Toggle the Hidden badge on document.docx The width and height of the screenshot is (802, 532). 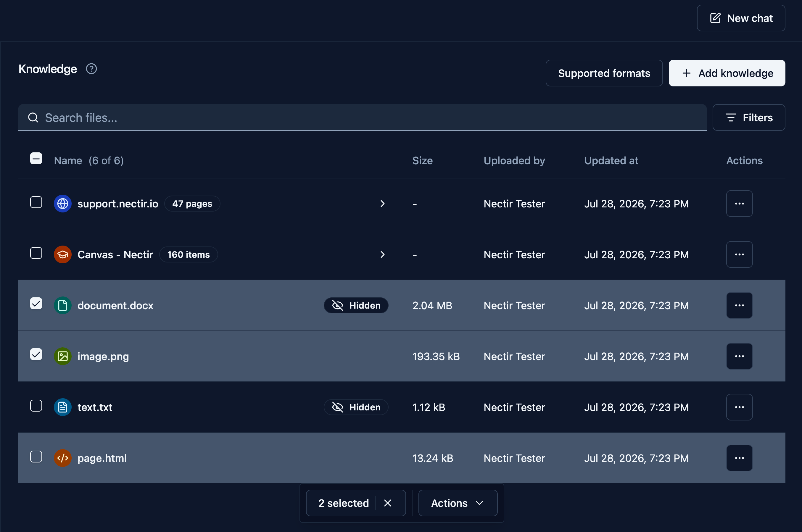click(x=356, y=305)
